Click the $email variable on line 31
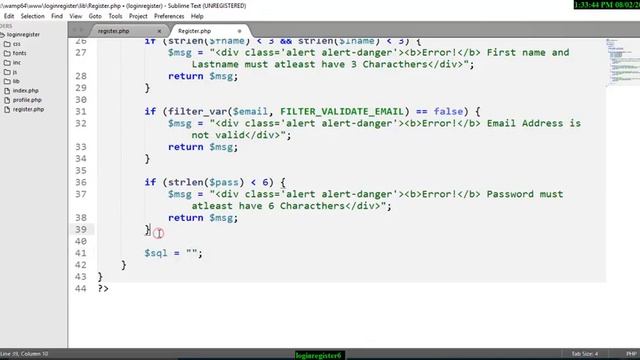This screenshot has height=360, width=640. point(250,111)
